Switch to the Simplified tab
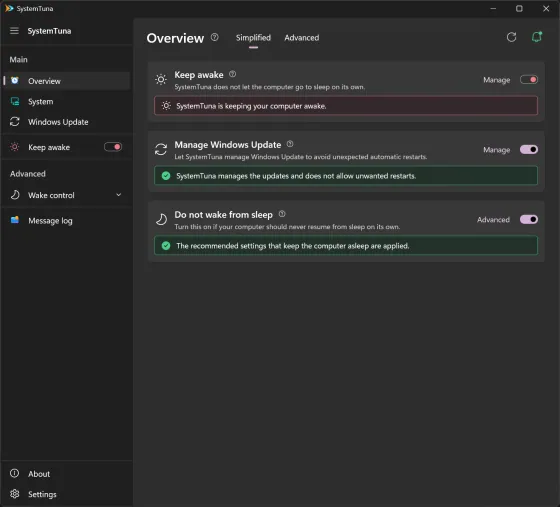The width and height of the screenshot is (560, 507). tap(253, 37)
